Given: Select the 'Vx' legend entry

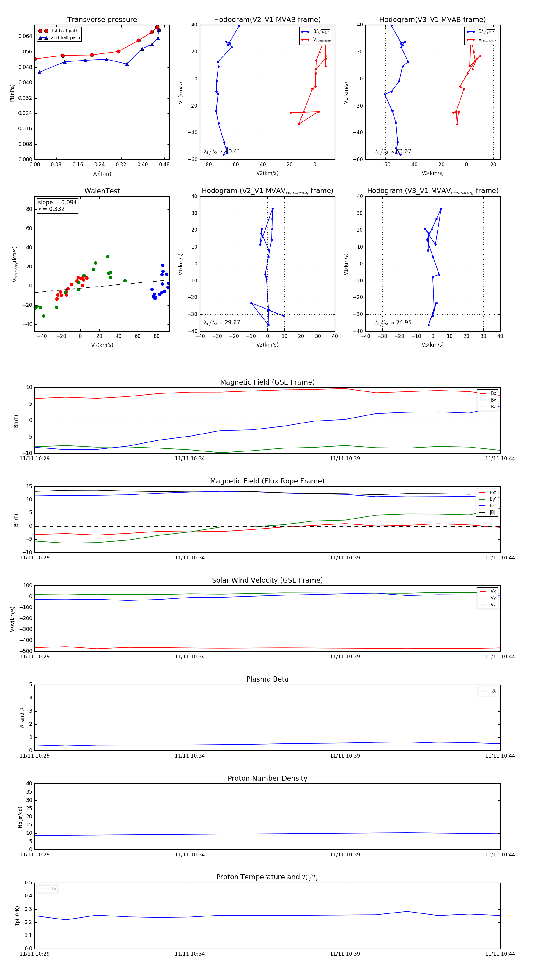Looking at the screenshot, I should click(488, 592).
